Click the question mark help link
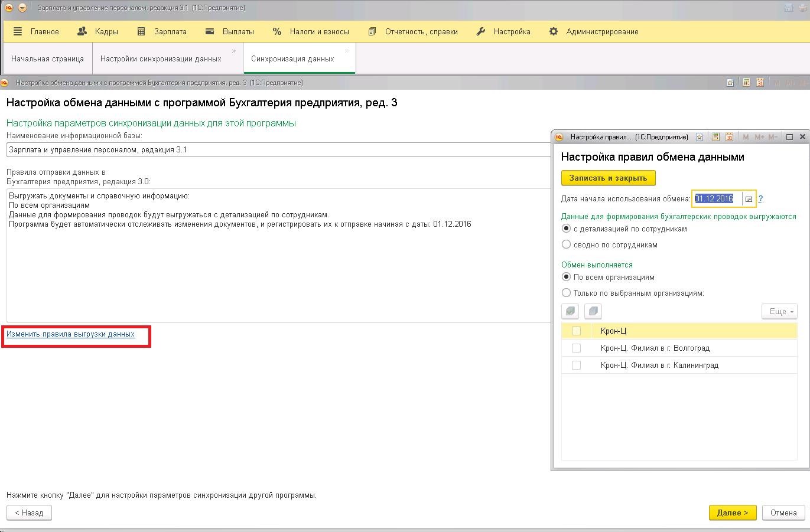Screen dimensions: 810x532 point(760,199)
